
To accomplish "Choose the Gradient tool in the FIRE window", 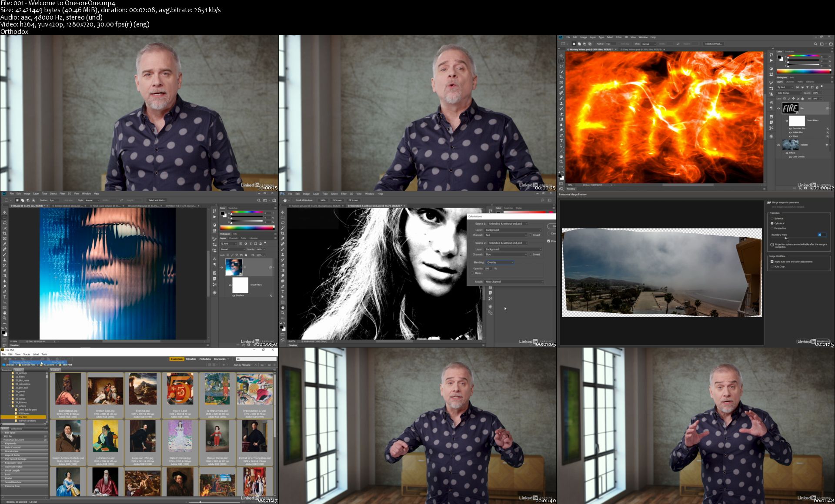I will pyautogui.click(x=561, y=119).
